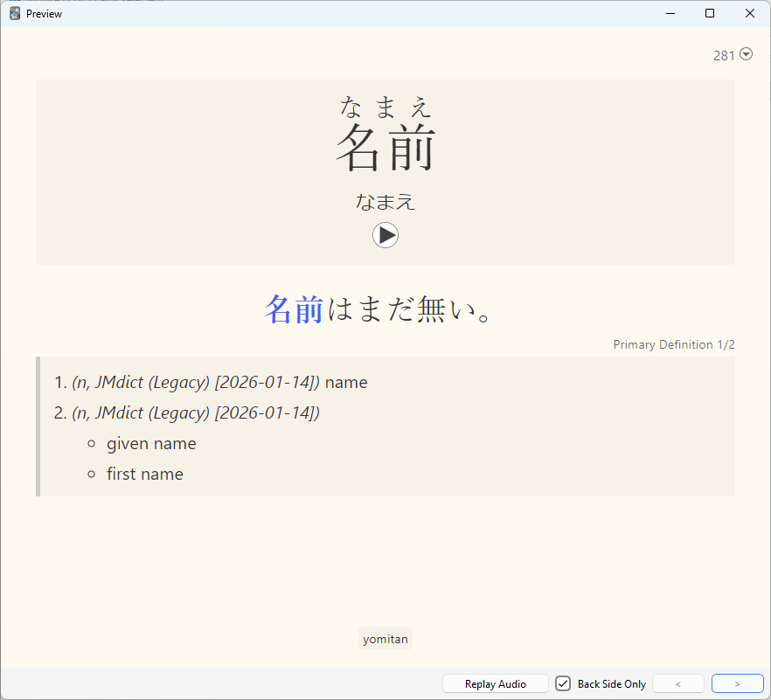Click the furigana above the kanji
This screenshot has height=700, width=771.
point(385,107)
